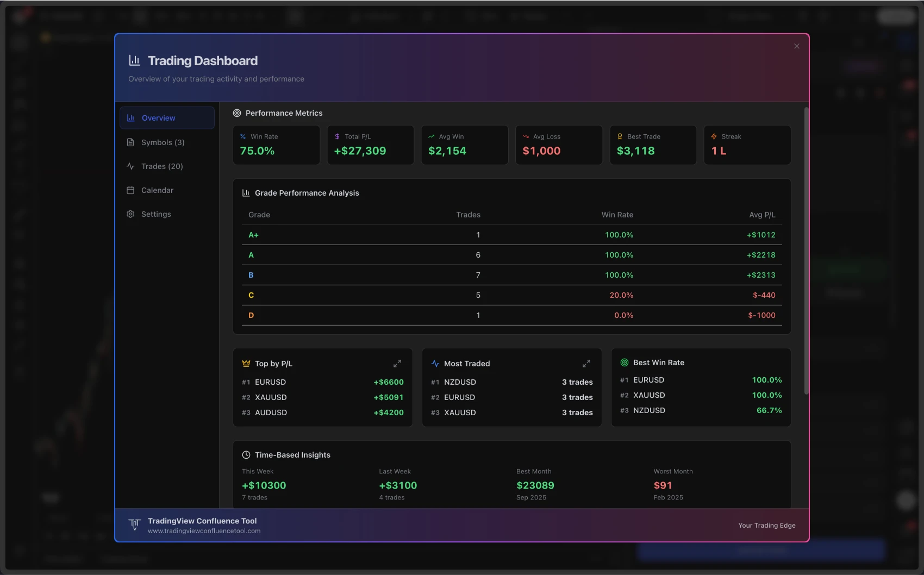Expand the Top by P/L card
Screen dimensions: 924x575
[x=397, y=364]
